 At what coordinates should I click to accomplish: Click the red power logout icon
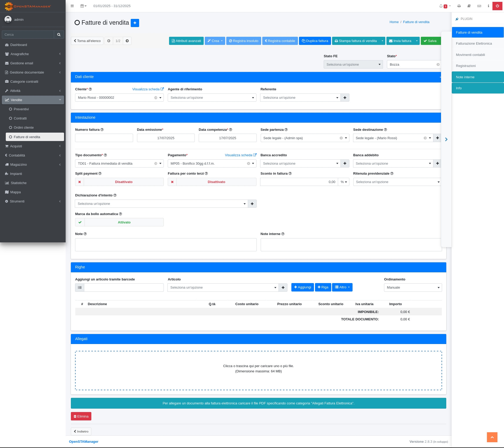click(x=497, y=6)
